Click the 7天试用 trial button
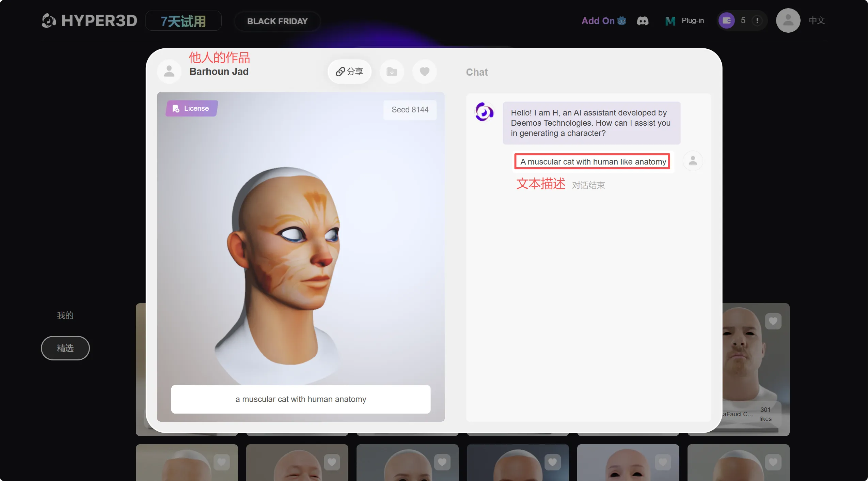The image size is (868, 481). coord(183,21)
